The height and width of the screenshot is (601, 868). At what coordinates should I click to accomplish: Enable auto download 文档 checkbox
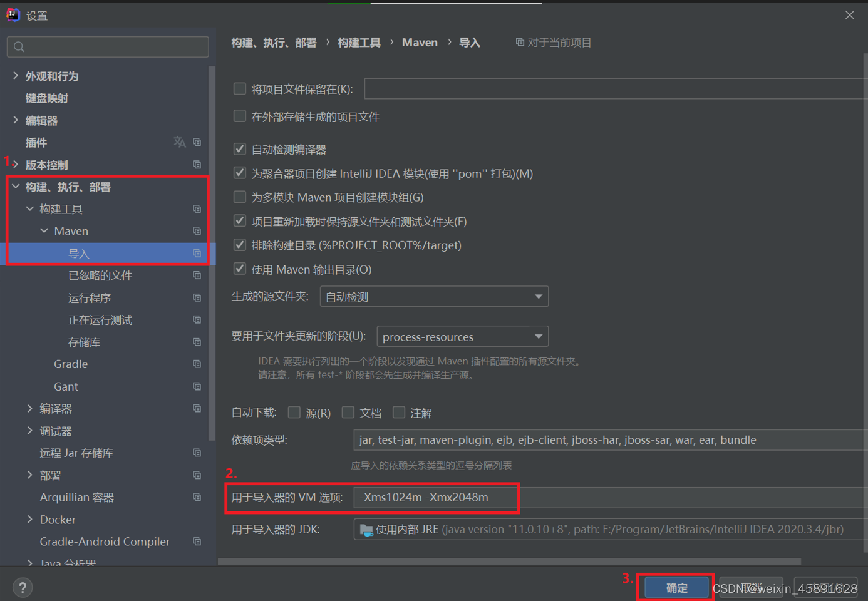(x=348, y=413)
